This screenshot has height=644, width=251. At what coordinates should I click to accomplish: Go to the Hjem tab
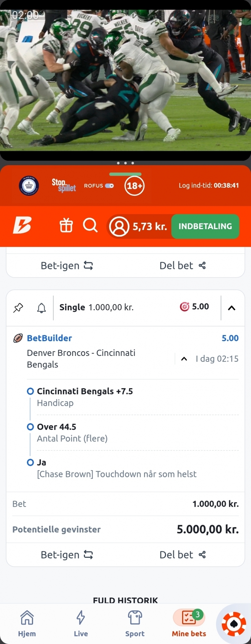(27, 623)
